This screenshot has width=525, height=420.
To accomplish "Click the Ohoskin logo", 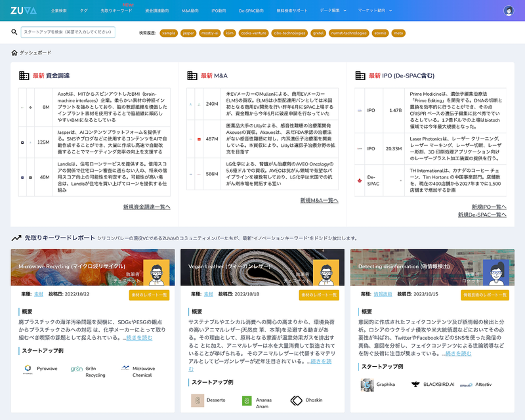I will (297, 400).
